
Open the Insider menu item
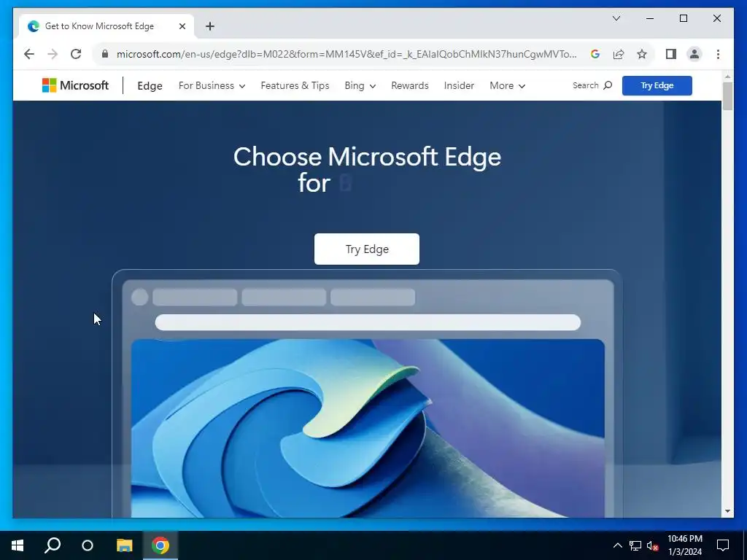459,86
